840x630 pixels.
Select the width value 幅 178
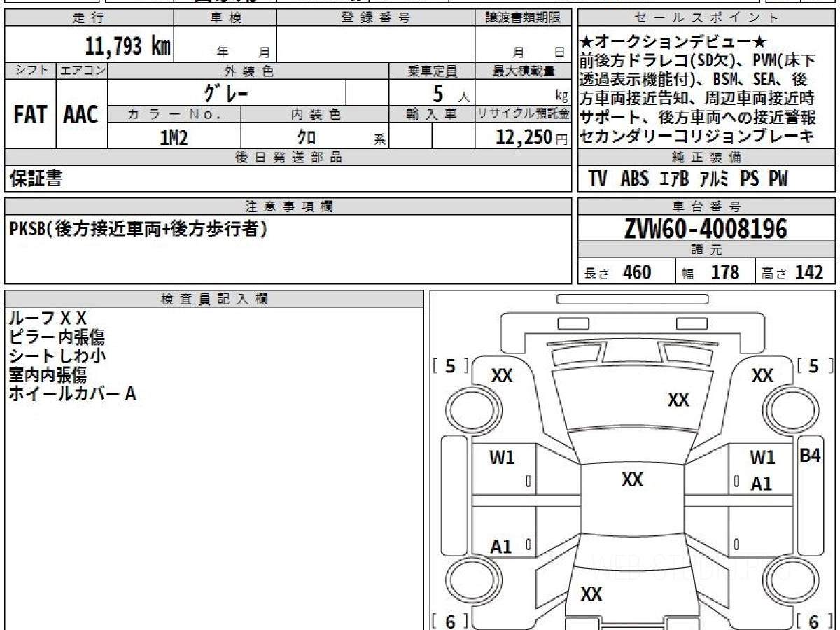712,272
